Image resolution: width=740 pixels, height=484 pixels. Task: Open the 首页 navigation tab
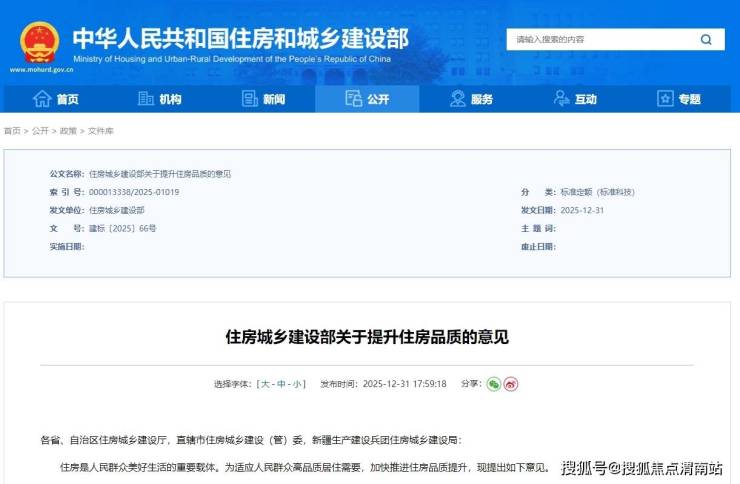pyautogui.click(x=56, y=99)
